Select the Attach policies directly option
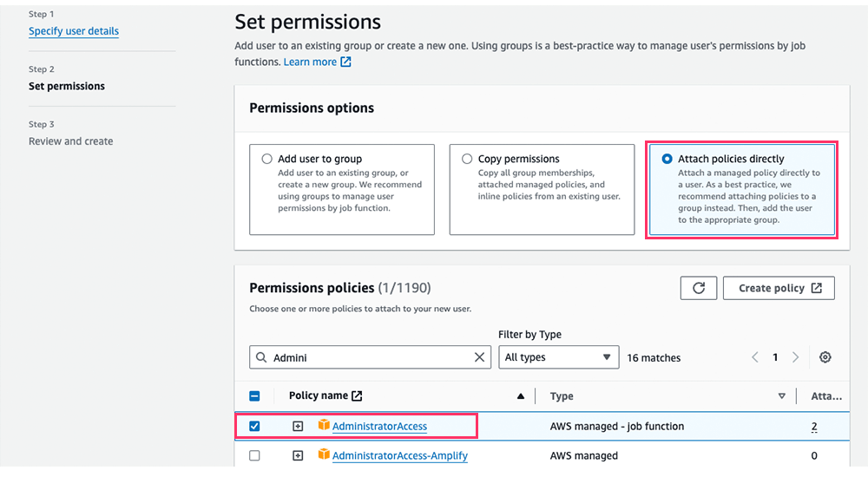This screenshot has width=868, height=477. tap(667, 159)
